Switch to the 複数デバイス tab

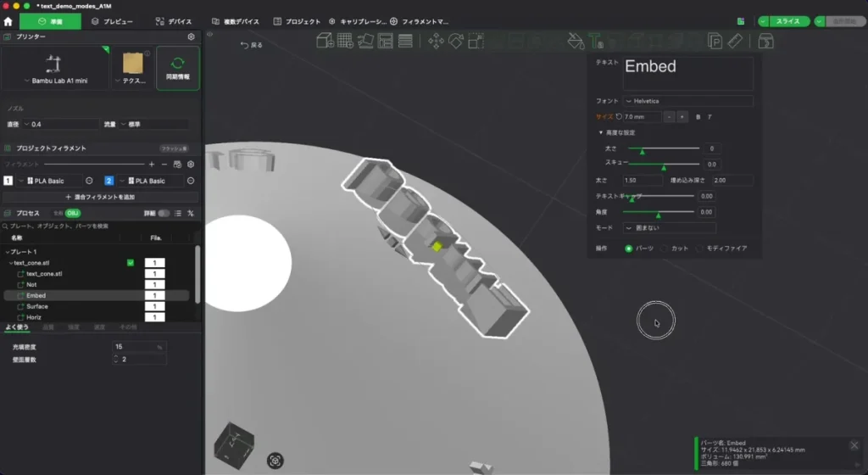pos(236,21)
